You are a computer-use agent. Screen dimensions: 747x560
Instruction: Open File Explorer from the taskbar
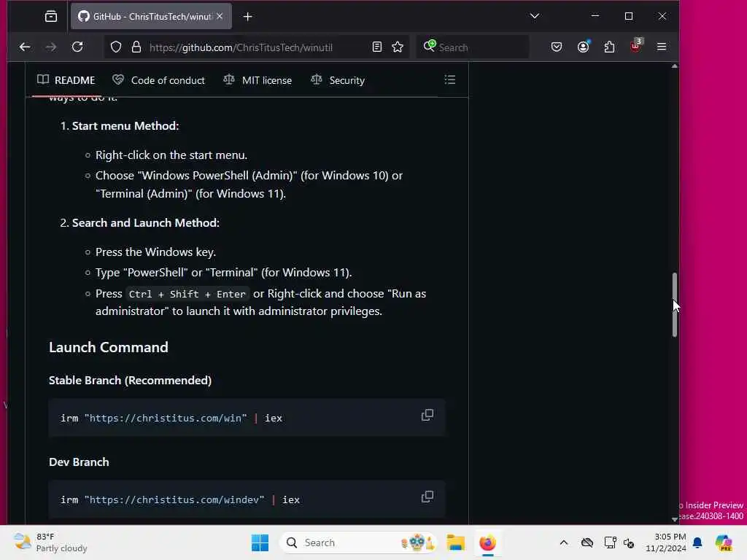[455, 542]
